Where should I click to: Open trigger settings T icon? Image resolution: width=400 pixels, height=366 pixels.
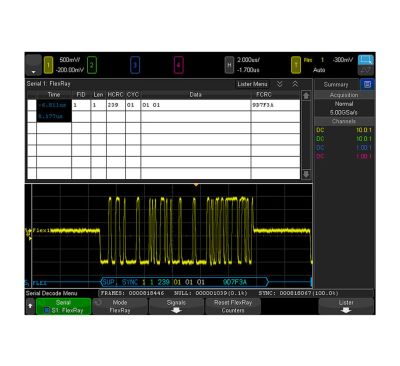pyautogui.click(x=296, y=65)
